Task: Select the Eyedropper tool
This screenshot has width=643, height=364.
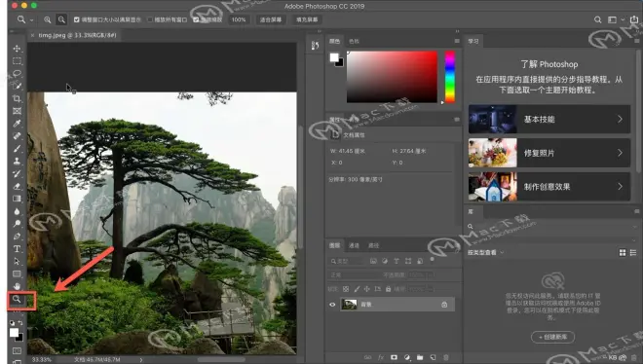Action: [x=17, y=124]
